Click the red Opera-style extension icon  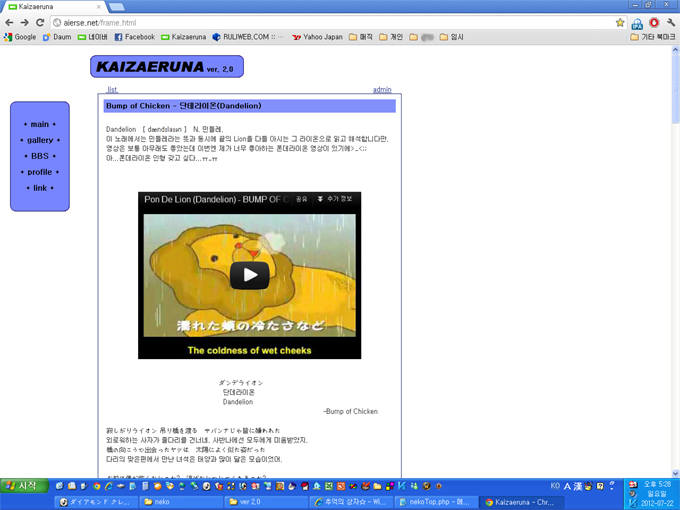[x=654, y=23]
